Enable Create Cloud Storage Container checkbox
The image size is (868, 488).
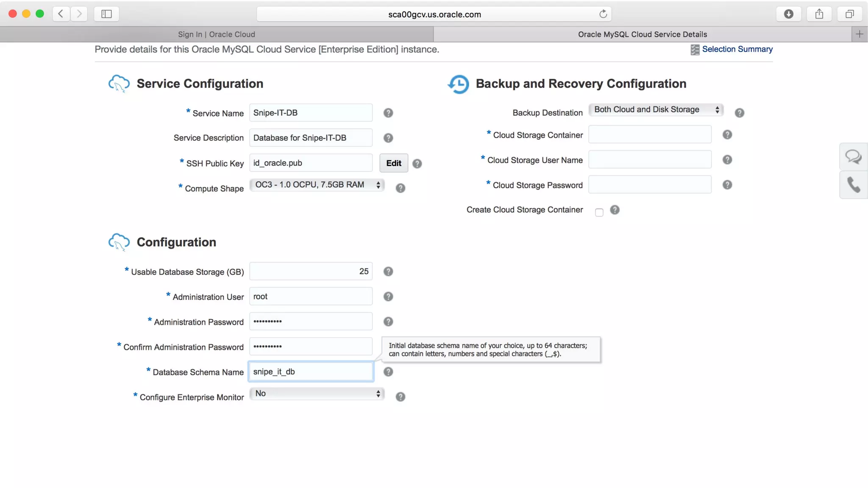(599, 212)
